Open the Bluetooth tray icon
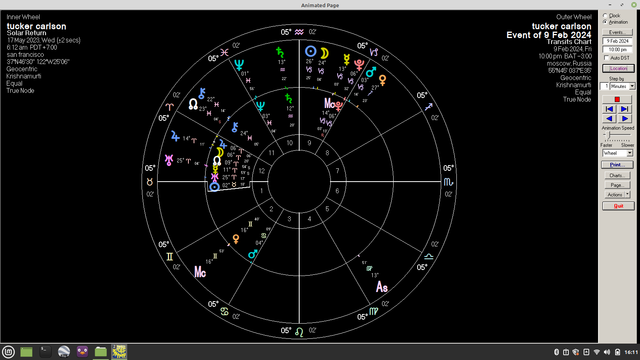Viewport: 640px width, 360px height. (556, 352)
